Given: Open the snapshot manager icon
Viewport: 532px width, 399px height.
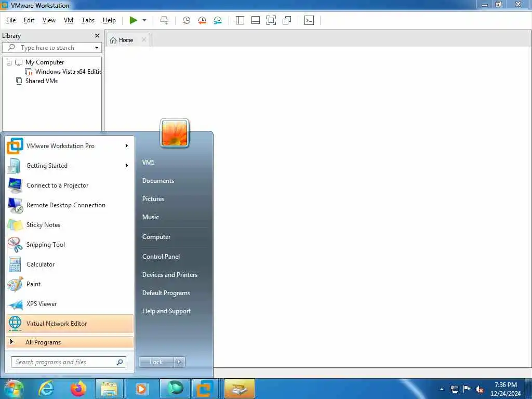Looking at the screenshot, I should click(x=218, y=20).
